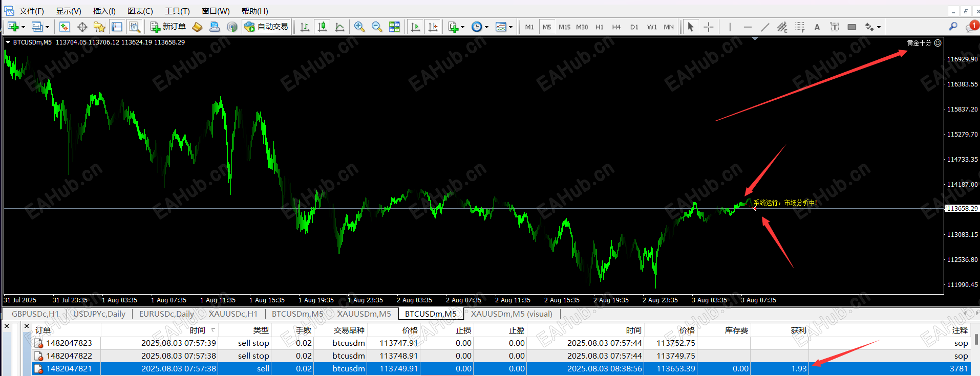Toggle chart Auto Scroll
980x376 pixels.
pos(416,27)
